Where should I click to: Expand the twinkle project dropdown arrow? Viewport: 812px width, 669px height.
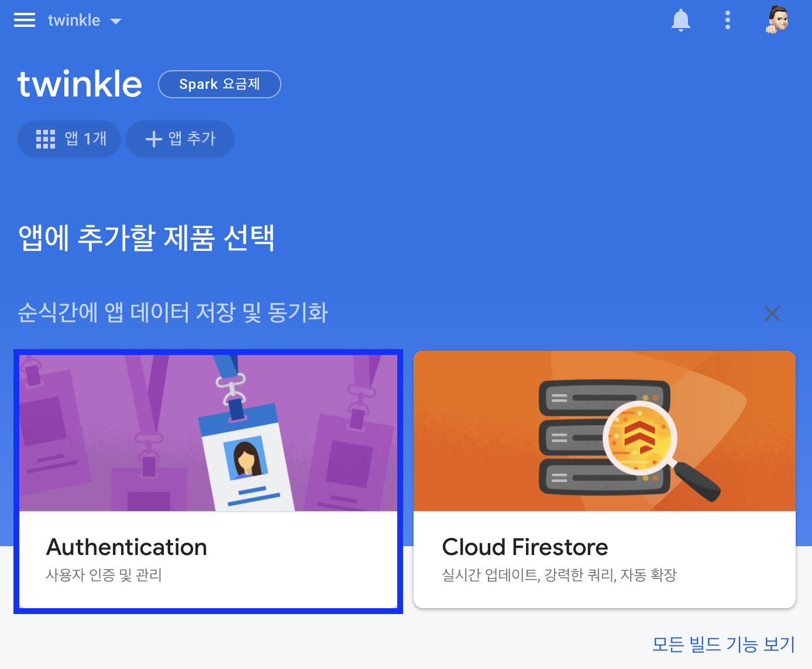116,22
